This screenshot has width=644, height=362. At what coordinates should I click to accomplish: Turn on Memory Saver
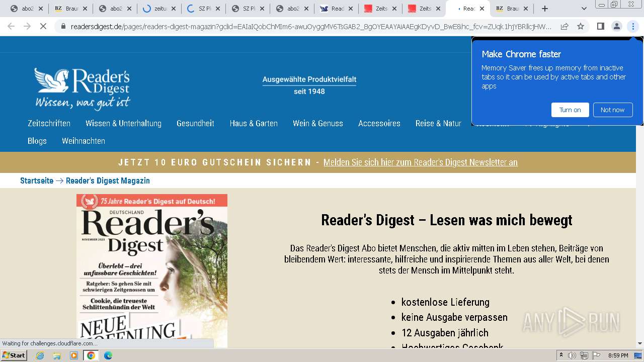click(570, 110)
